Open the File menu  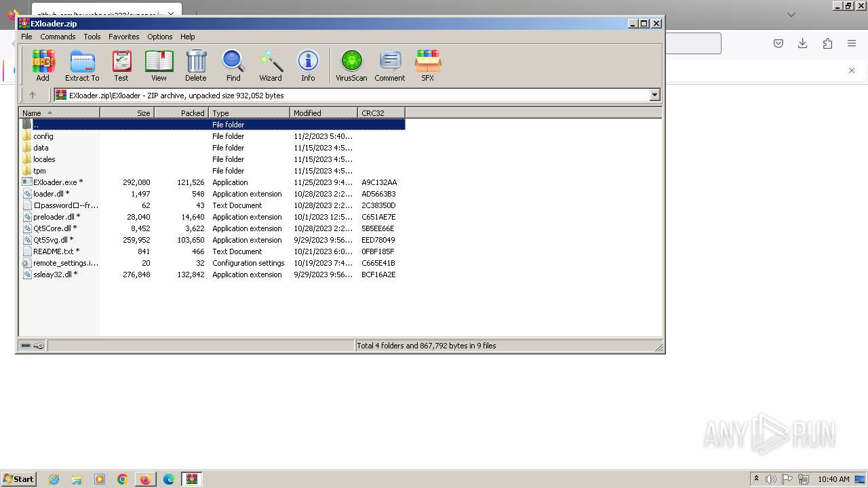26,37
